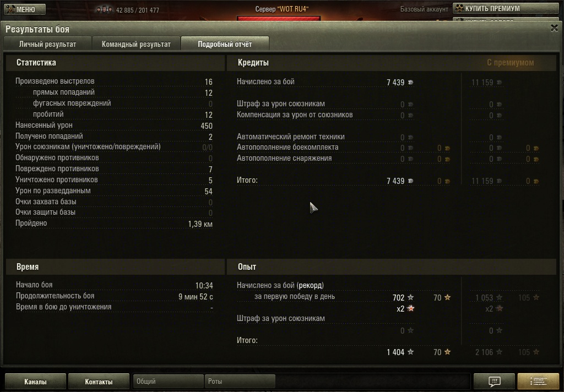Click the chat notification speech bubble icon

click(494, 382)
